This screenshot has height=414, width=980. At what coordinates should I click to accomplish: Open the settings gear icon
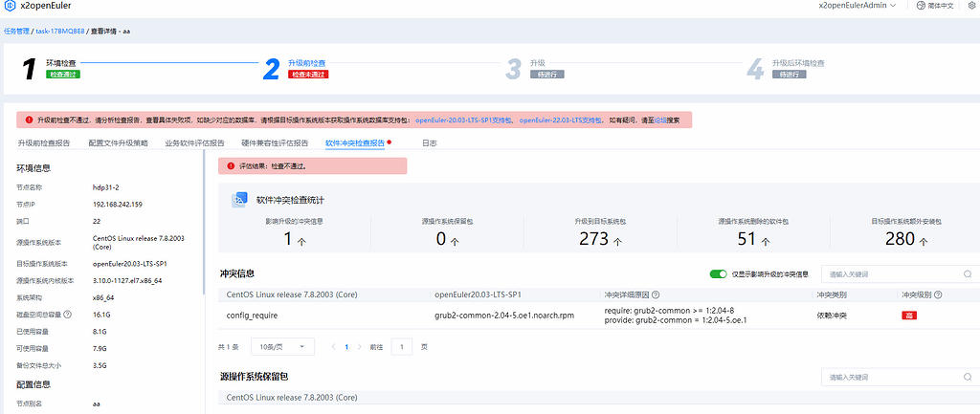click(x=971, y=6)
